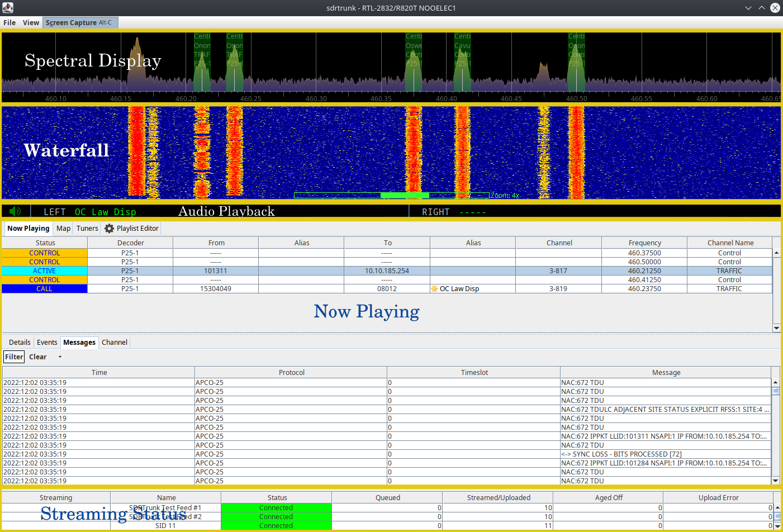Sort by the Frequency column header
783x532 pixels.
pyautogui.click(x=644, y=243)
